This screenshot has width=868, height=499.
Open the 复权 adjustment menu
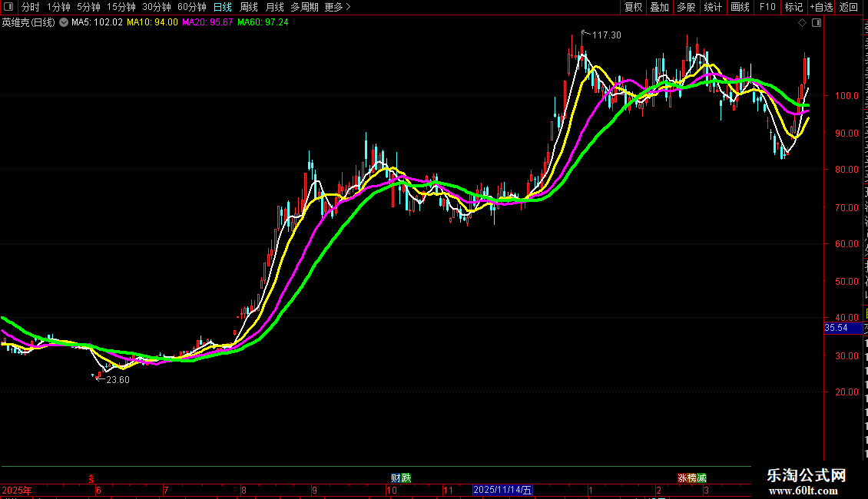pos(633,7)
